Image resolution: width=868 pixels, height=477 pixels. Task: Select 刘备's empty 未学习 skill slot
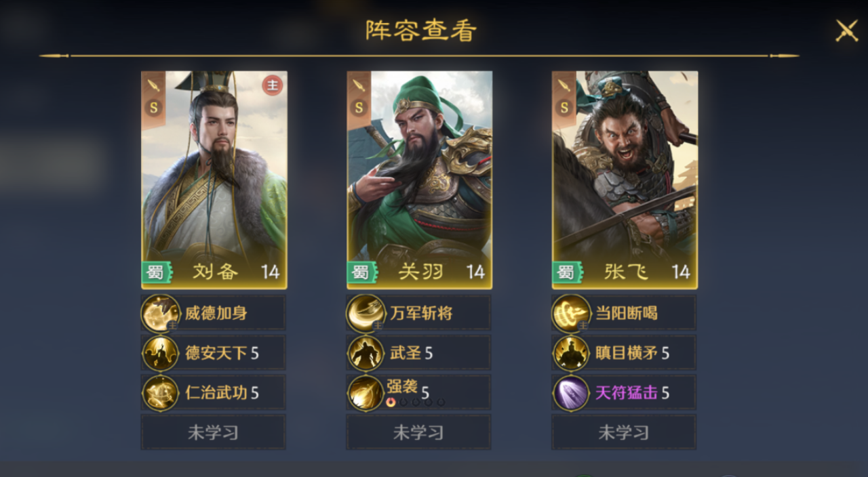214,432
